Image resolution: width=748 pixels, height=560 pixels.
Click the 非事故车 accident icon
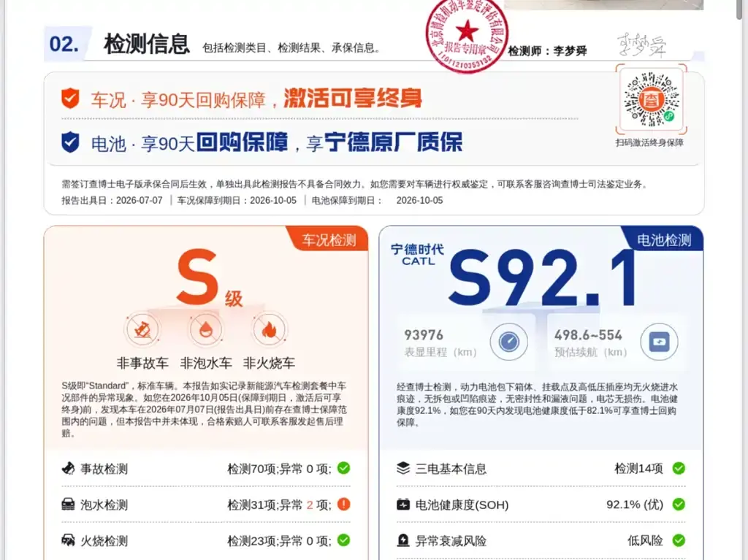(142, 329)
